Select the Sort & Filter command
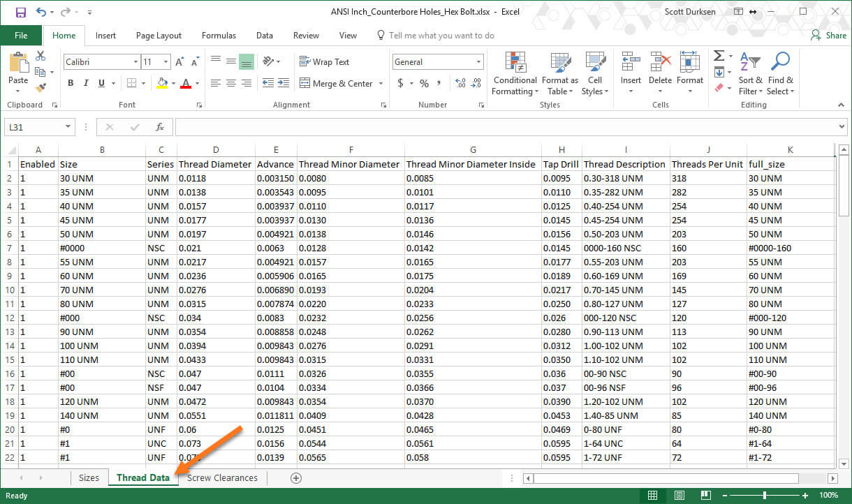Viewport: 852px width, 504px height. point(750,72)
